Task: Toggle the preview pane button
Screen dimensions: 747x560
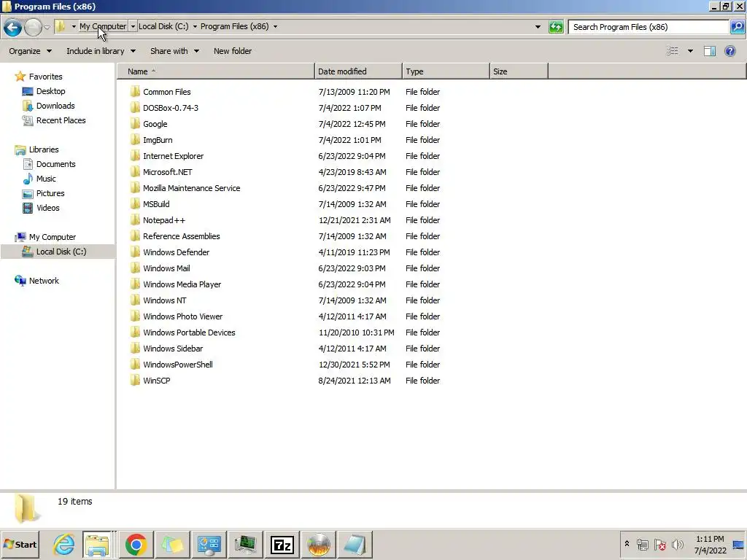Action: [709, 51]
